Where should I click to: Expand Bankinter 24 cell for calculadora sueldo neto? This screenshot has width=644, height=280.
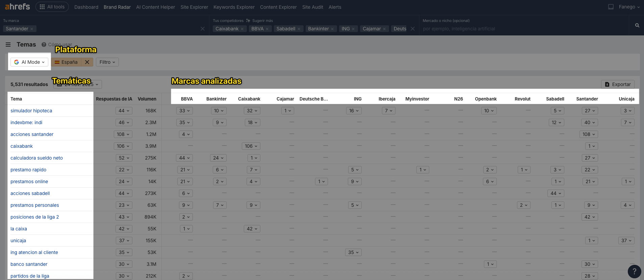coord(218,158)
